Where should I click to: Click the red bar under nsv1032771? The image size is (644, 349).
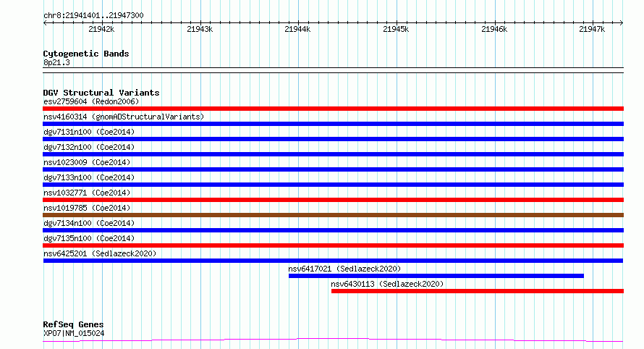[333, 200]
